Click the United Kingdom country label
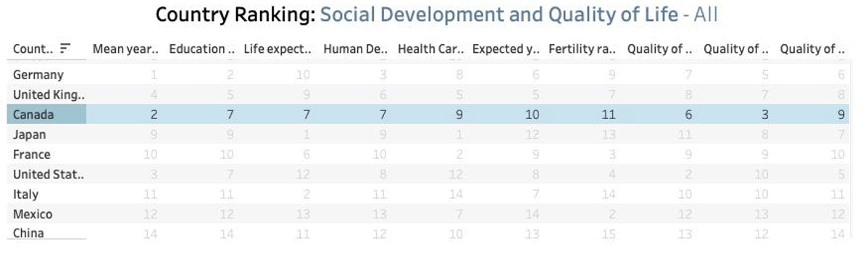The image size is (868, 267). click(x=49, y=95)
